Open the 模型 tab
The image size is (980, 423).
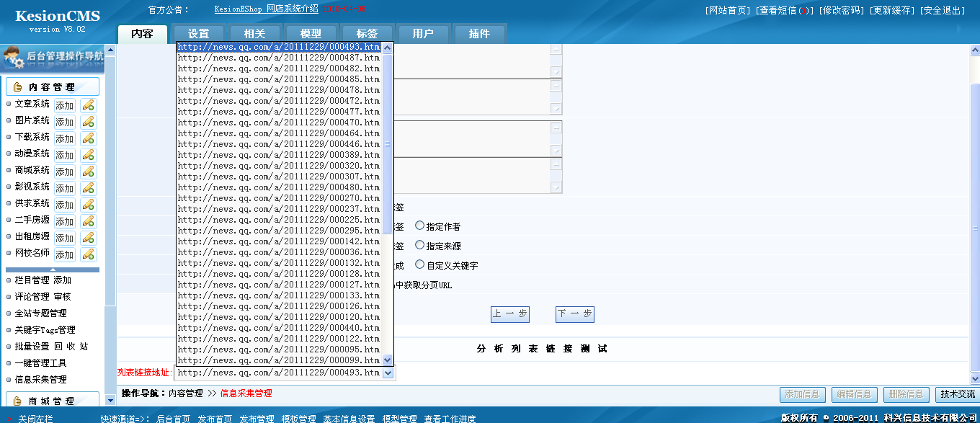(311, 34)
